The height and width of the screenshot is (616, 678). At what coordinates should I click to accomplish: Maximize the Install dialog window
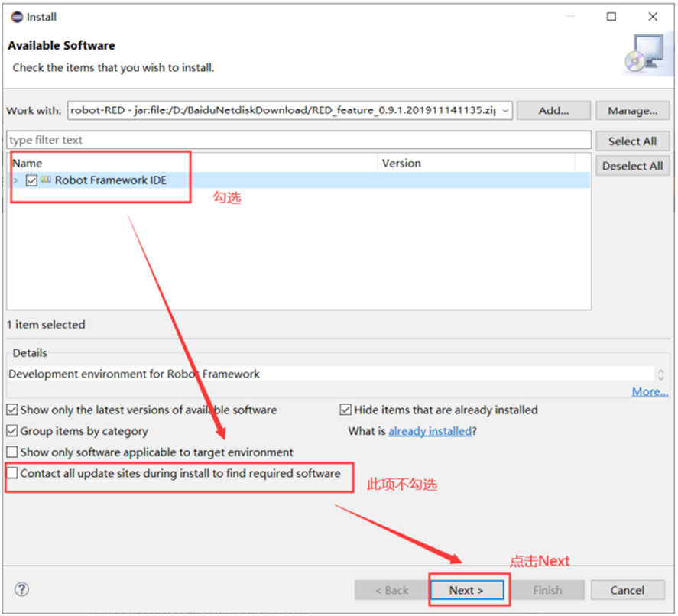(x=611, y=17)
